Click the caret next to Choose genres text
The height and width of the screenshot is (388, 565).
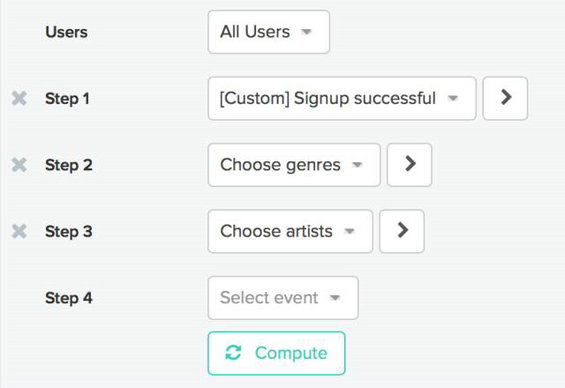pyautogui.click(x=357, y=165)
